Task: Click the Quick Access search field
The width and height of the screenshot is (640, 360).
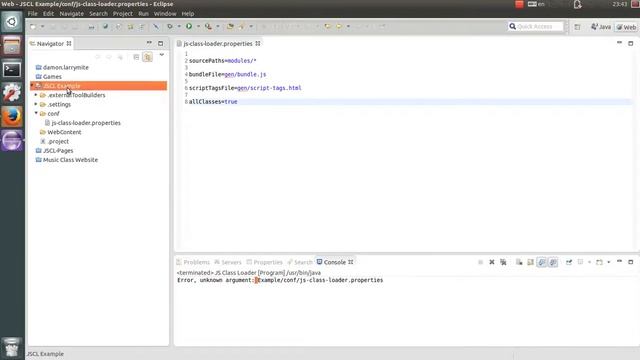Action: (x=536, y=27)
